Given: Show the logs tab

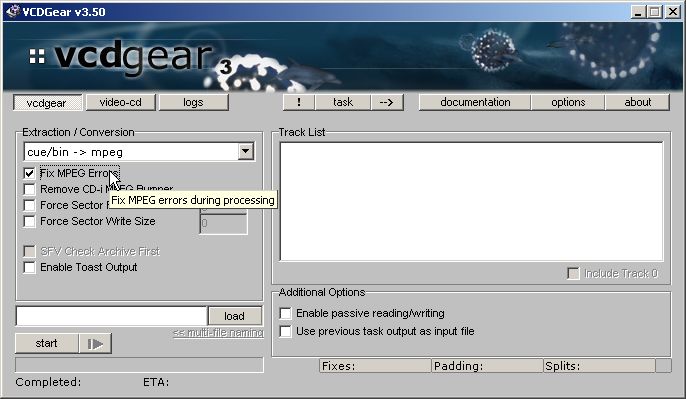Looking at the screenshot, I should (193, 102).
